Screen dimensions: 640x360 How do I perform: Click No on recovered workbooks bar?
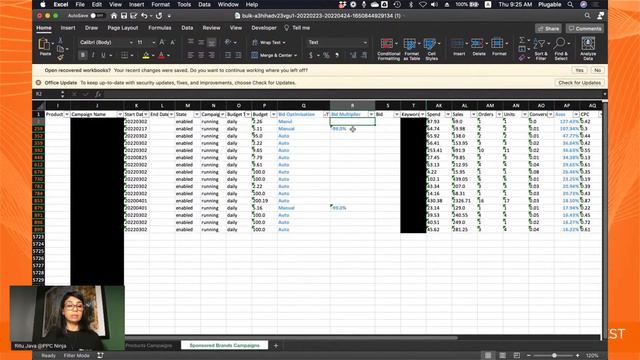(598, 70)
